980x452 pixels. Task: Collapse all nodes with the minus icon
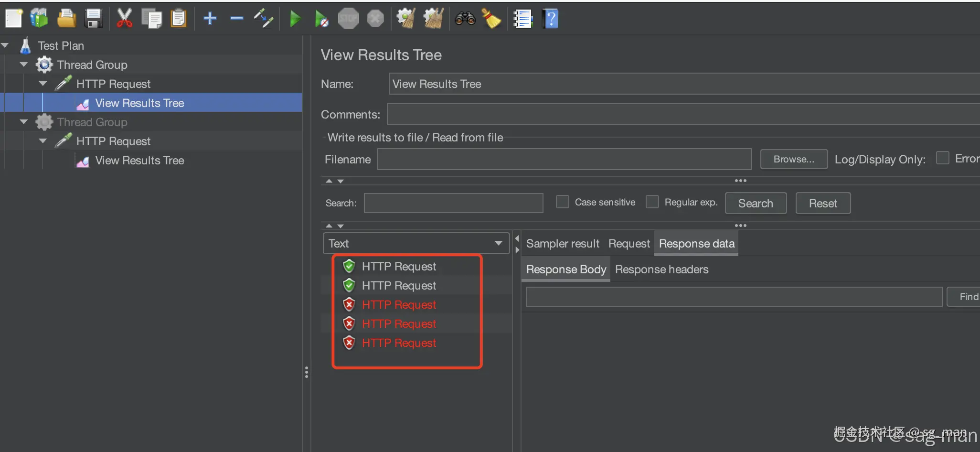(x=237, y=19)
